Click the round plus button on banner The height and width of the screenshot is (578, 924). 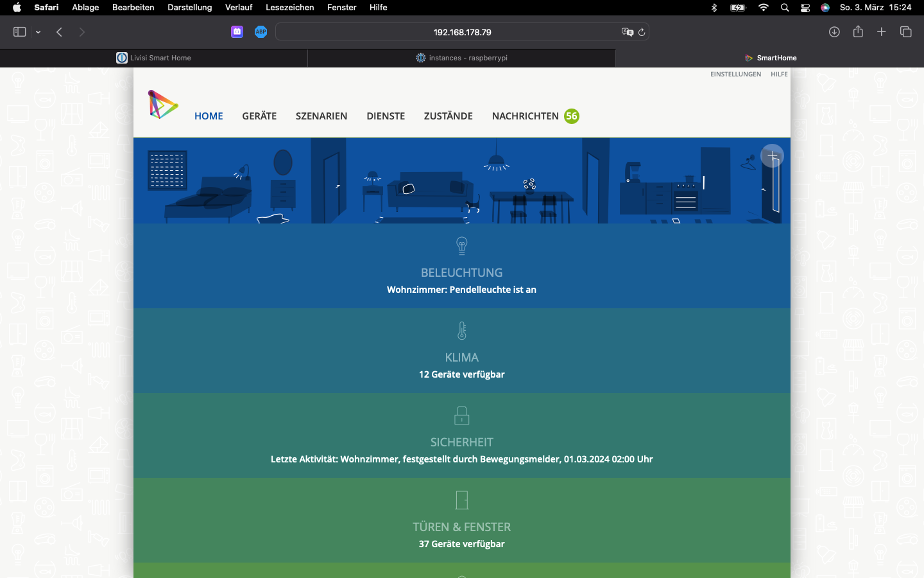(x=772, y=156)
